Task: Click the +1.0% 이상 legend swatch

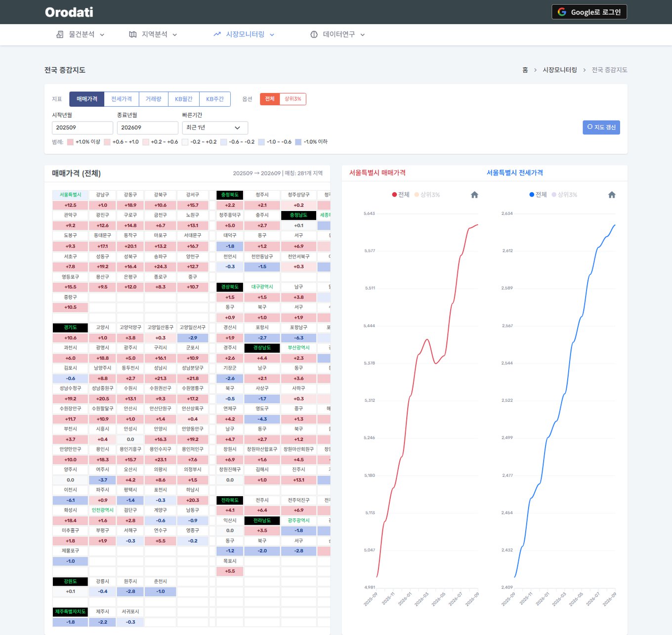Action: click(x=70, y=142)
